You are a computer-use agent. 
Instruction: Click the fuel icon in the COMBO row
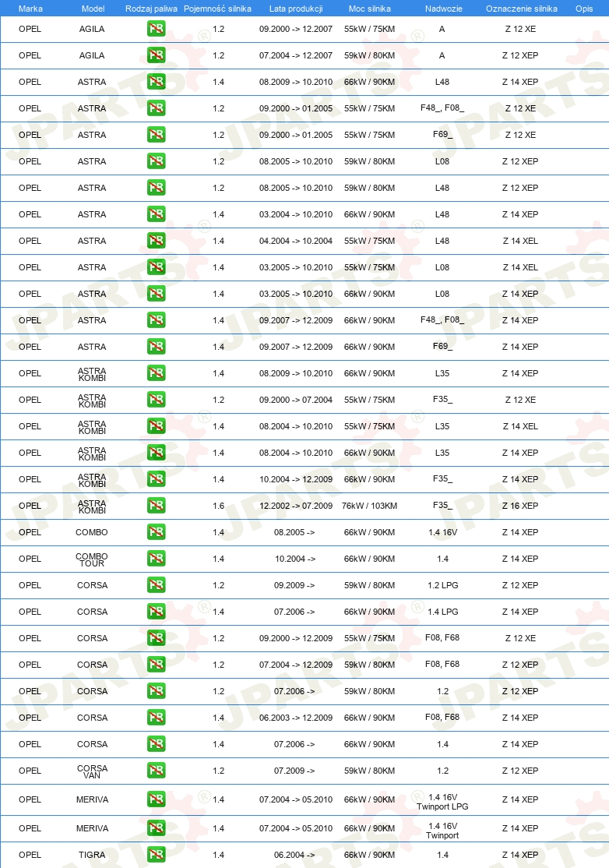(156, 532)
